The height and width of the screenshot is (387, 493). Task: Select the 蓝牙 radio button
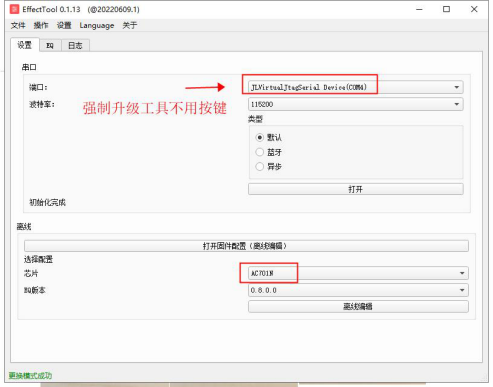[260, 152]
